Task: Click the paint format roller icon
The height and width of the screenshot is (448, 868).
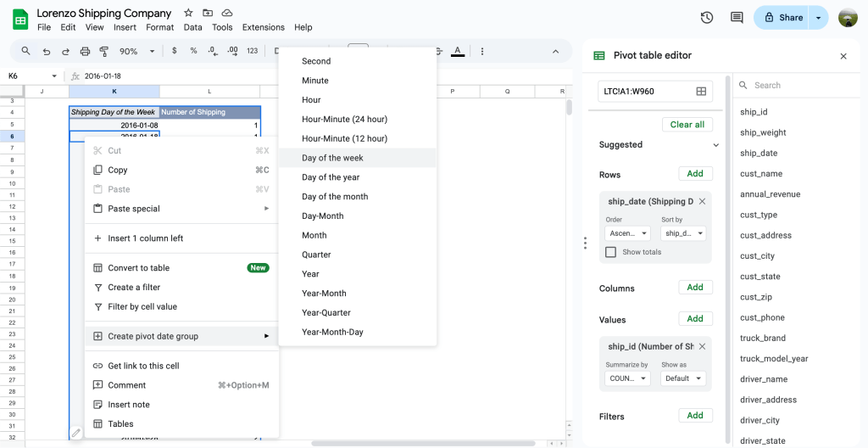Action: tap(104, 51)
